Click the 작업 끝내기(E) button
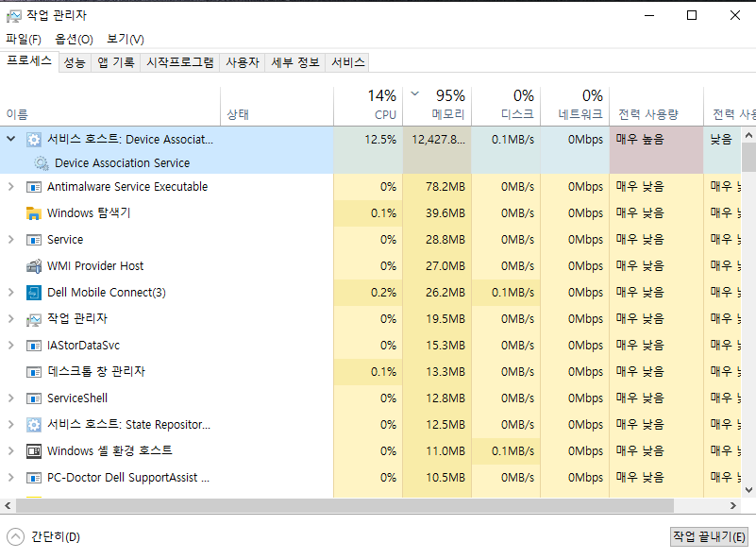Viewport: 756px width, 559px height. point(709,536)
